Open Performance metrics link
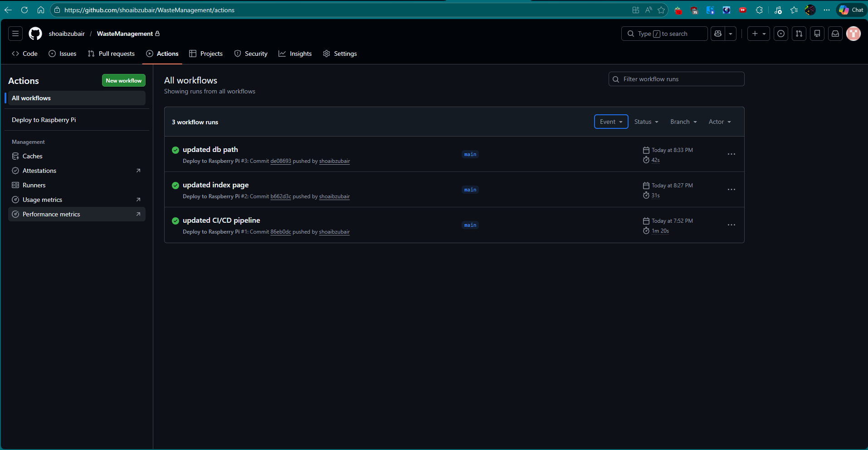The width and height of the screenshot is (868, 450). [x=77, y=214]
